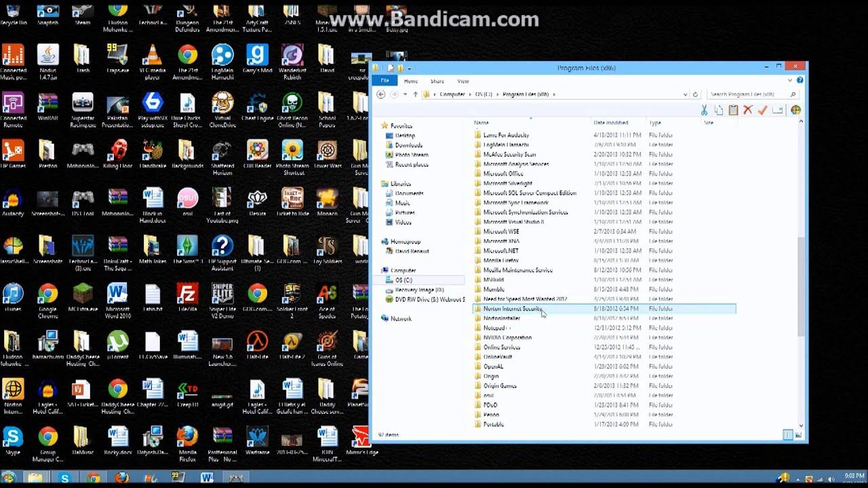This screenshot has width=868, height=488.
Task: Expand the breadcrumb arrow after Program Files (x86)
Action: [554, 94]
